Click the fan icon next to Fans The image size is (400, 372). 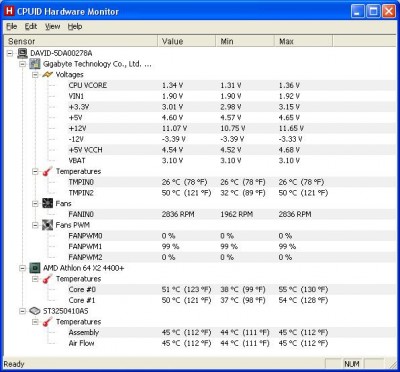point(48,203)
